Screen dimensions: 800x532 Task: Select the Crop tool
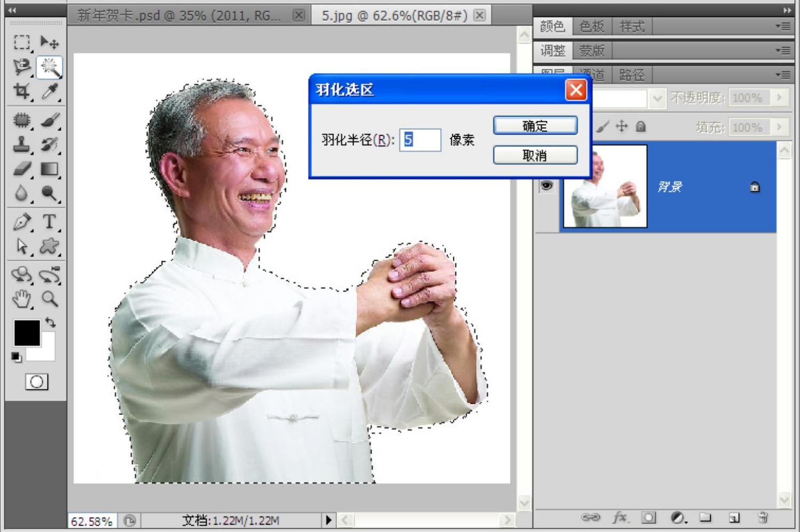tap(21, 91)
